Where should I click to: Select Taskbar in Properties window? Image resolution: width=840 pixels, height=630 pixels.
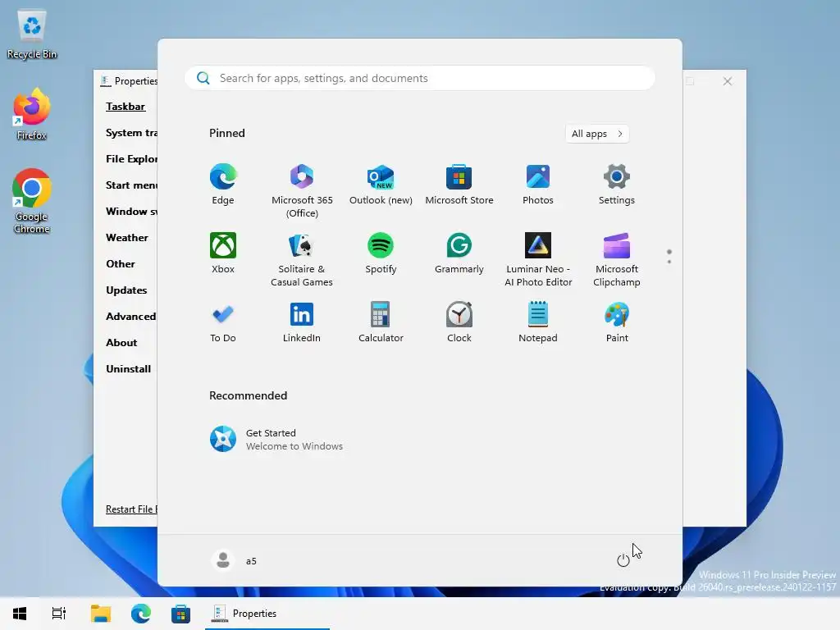point(126,106)
